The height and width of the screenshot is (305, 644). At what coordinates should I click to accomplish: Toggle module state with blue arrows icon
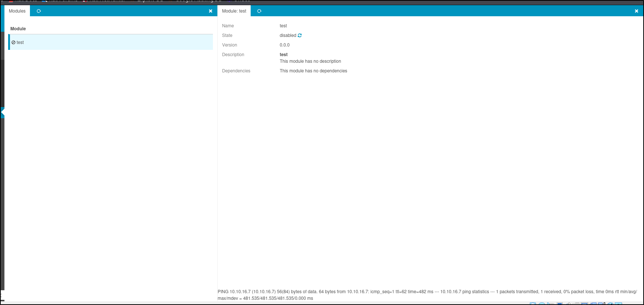(300, 35)
